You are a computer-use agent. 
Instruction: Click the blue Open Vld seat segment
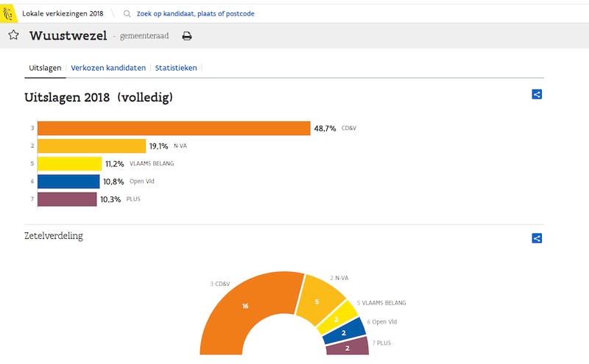pos(344,333)
